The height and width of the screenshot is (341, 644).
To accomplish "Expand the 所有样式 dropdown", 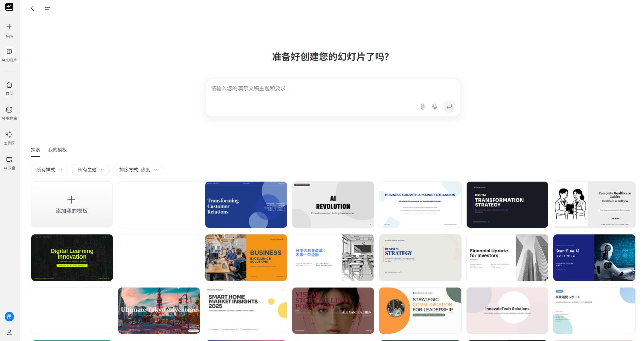I will [x=49, y=170].
